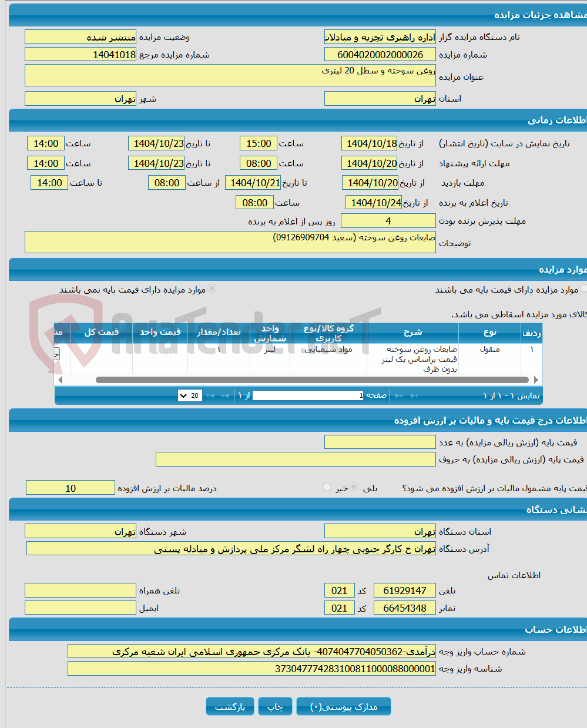Click partially visible button in table row

point(57,354)
